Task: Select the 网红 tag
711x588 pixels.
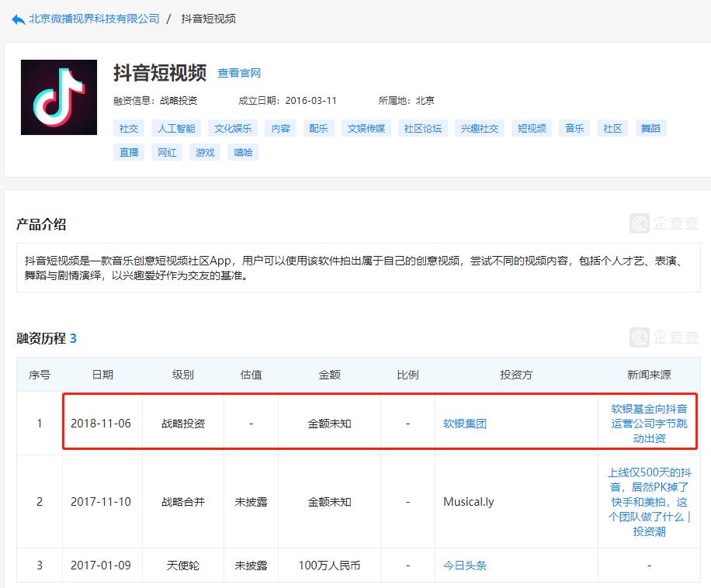Action: tap(167, 152)
